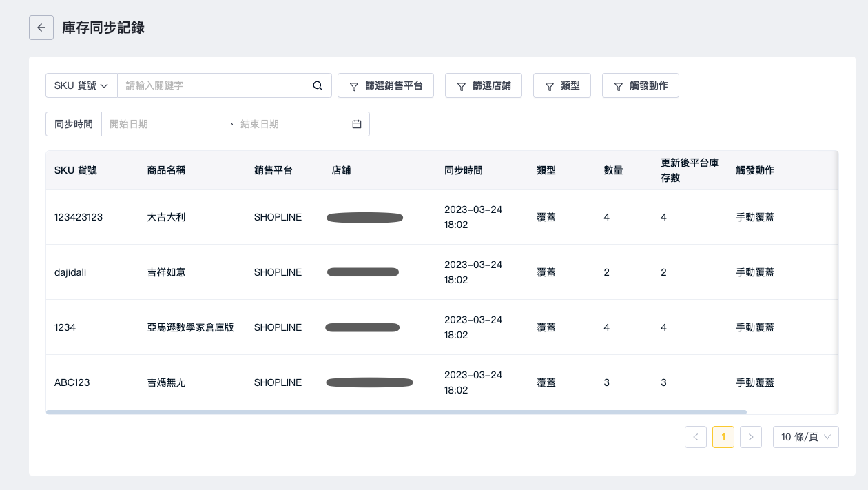Viewport: 868px width, 490px height.
Task: Click the 開始日期 start date field
Action: click(x=162, y=124)
